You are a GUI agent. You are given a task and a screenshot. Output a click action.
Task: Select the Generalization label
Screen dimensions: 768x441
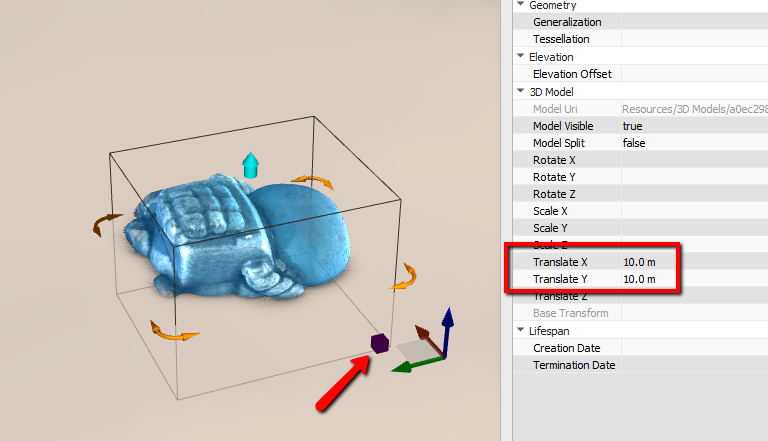pos(567,22)
